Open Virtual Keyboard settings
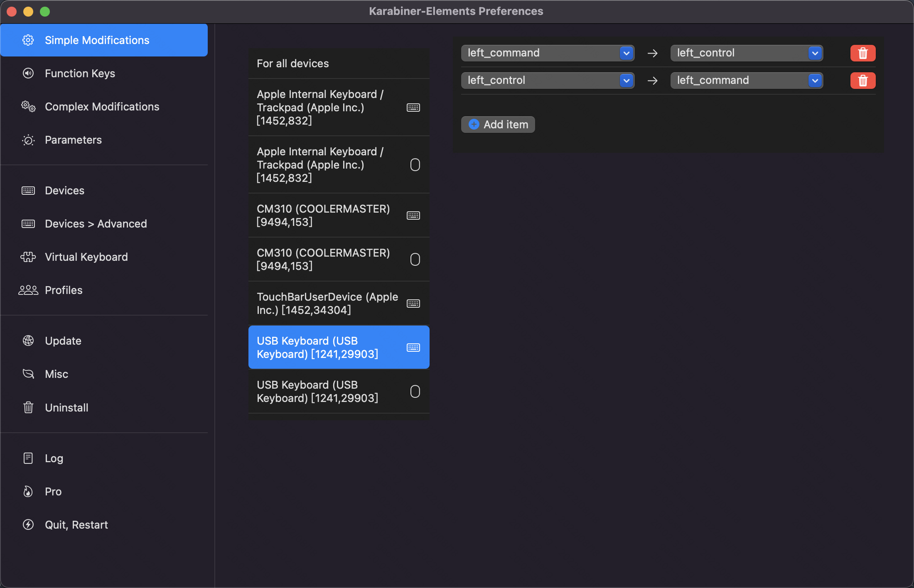Screen dimensions: 914x588 click(x=104, y=257)
